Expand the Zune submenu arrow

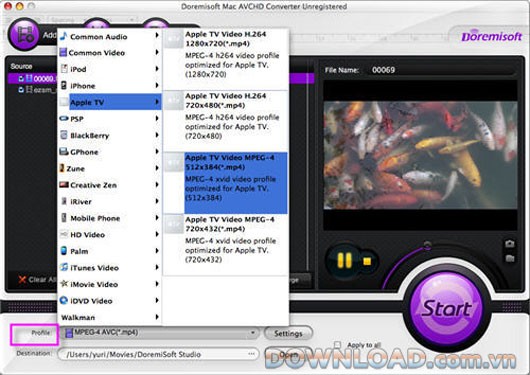point(157,168)
